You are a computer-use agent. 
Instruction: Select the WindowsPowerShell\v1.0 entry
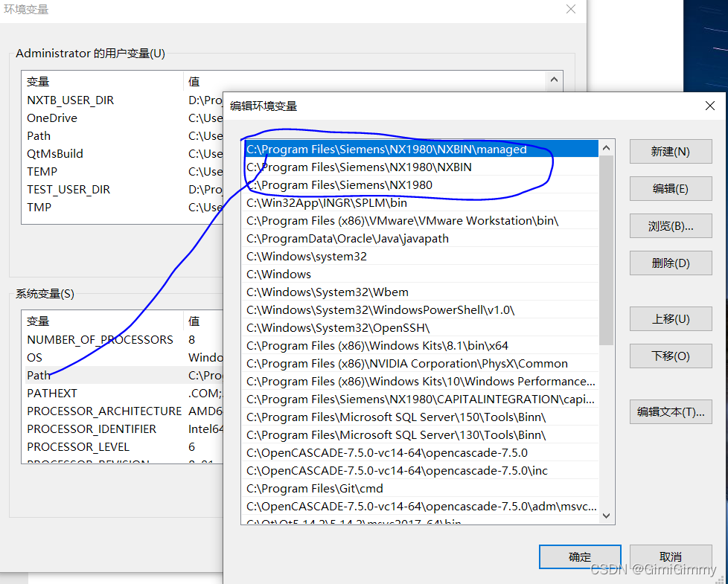(421, 310)
